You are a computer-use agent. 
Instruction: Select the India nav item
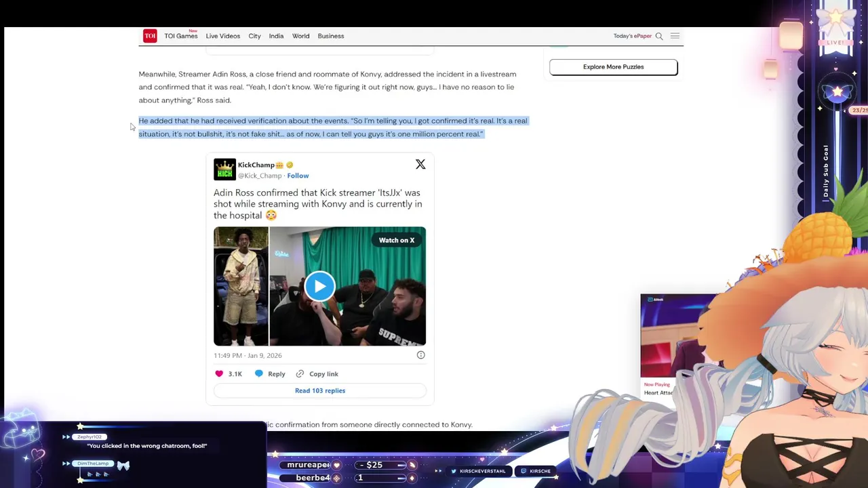click(276, 36)
